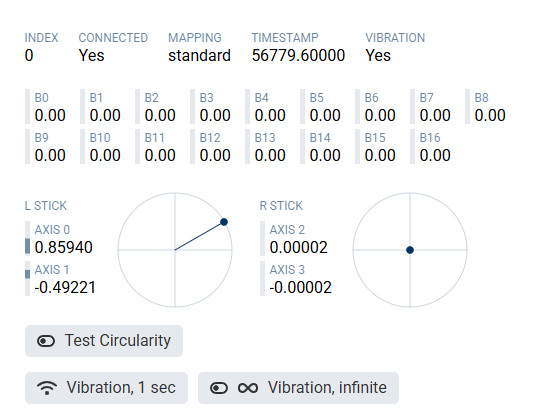Click the R STICK heading

281,206
